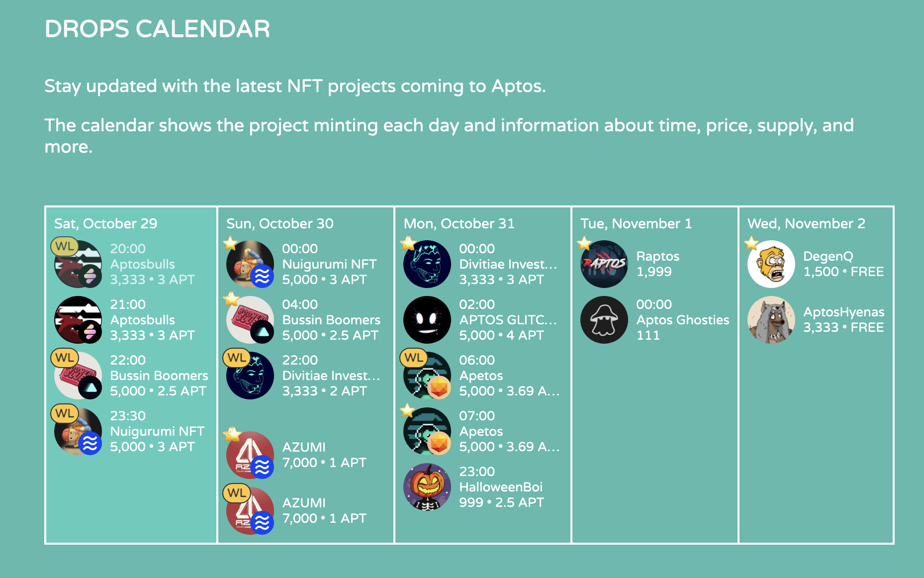Click the Sunday 22:00 Divitiae Invest avatar
This screenshot has height=578, width=924.
(x=250, y=376)
